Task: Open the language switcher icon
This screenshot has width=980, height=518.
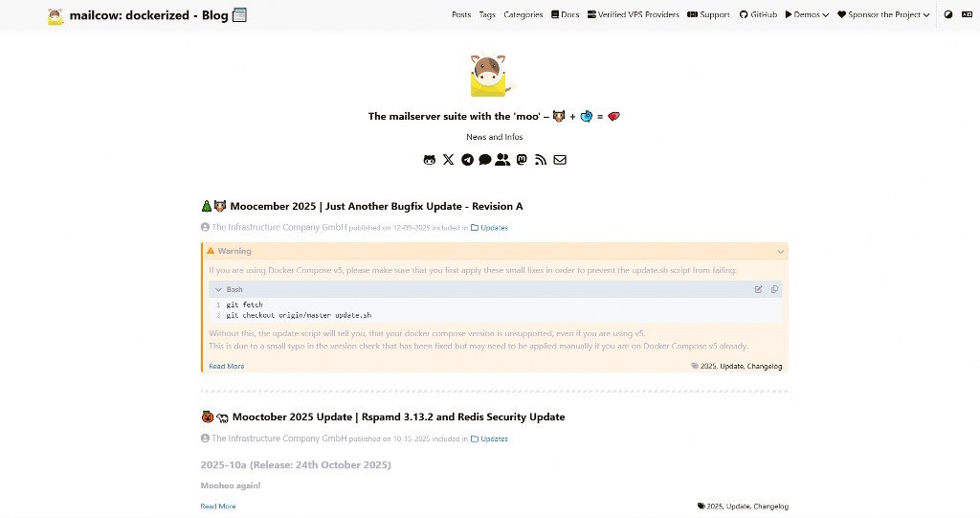Action: [x=967, y=14]
